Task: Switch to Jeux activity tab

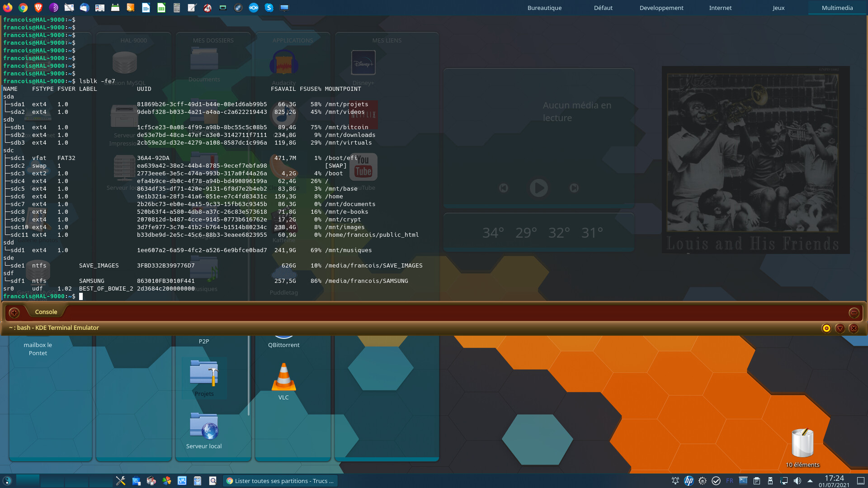Action: tap(778, 8)
